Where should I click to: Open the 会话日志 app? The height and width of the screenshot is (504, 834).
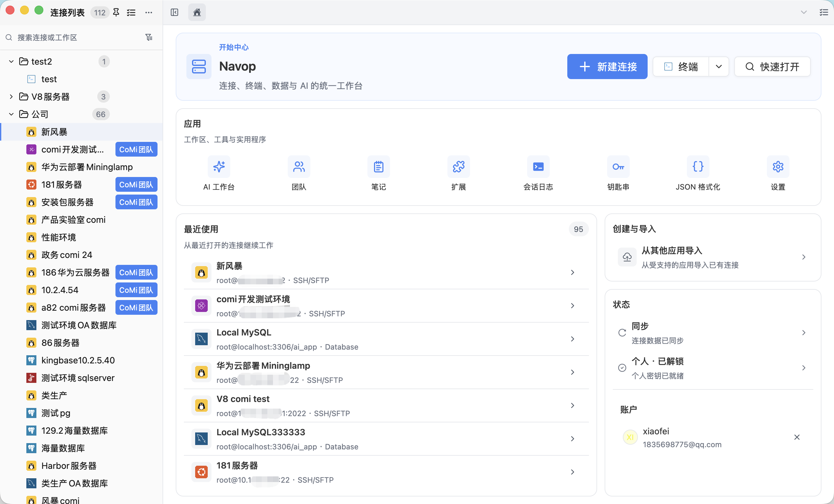pyautogui.click(x=538, y=173)
